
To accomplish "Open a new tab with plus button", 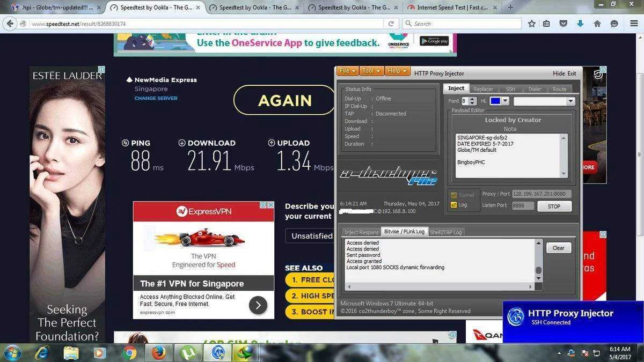I will pos(510,8).
